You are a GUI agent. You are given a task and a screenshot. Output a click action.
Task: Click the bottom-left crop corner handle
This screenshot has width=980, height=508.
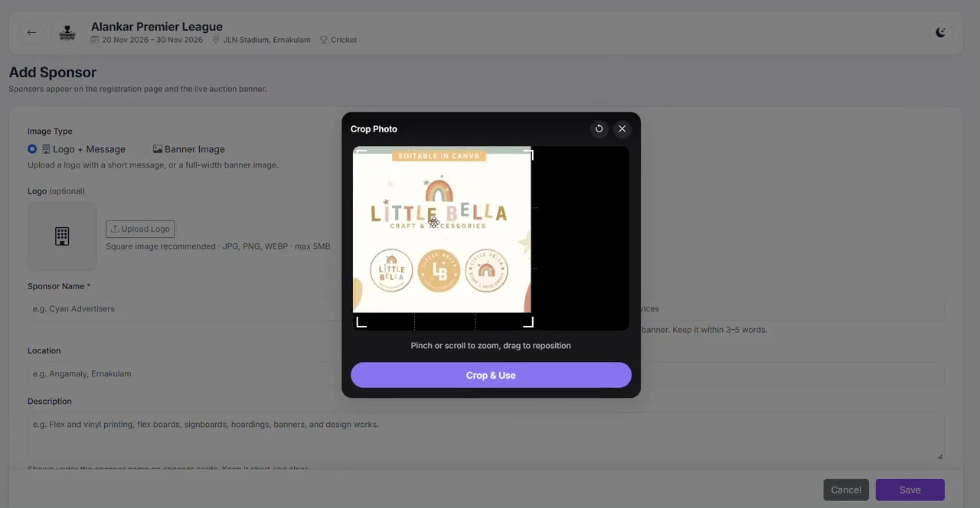coord(361,323)
